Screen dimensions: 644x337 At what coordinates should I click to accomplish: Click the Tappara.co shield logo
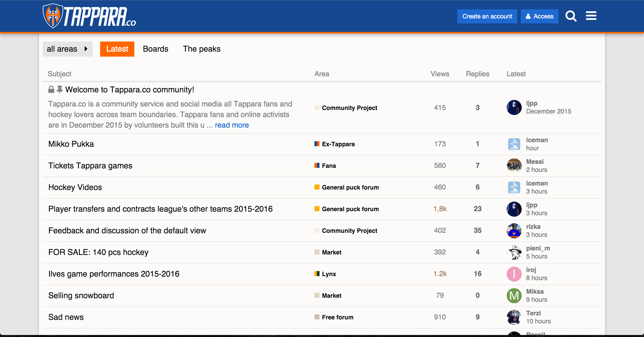point(53,16)
